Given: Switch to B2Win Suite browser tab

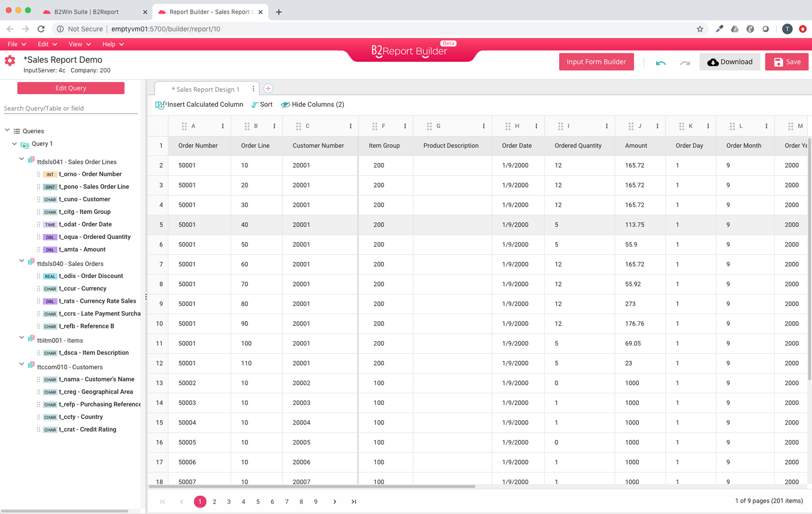Looking at the screenshot, I should [94, 12].
